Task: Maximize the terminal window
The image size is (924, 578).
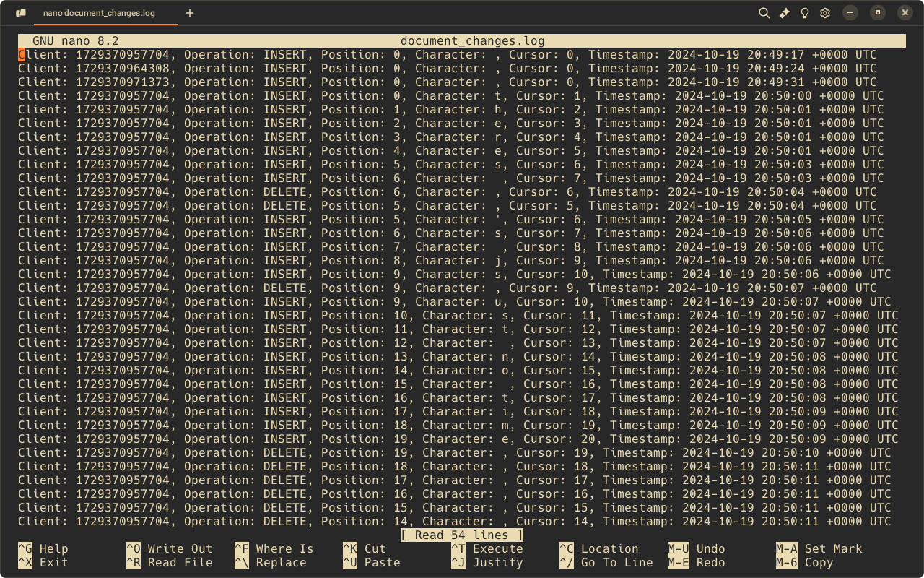Action: [878, 12]
